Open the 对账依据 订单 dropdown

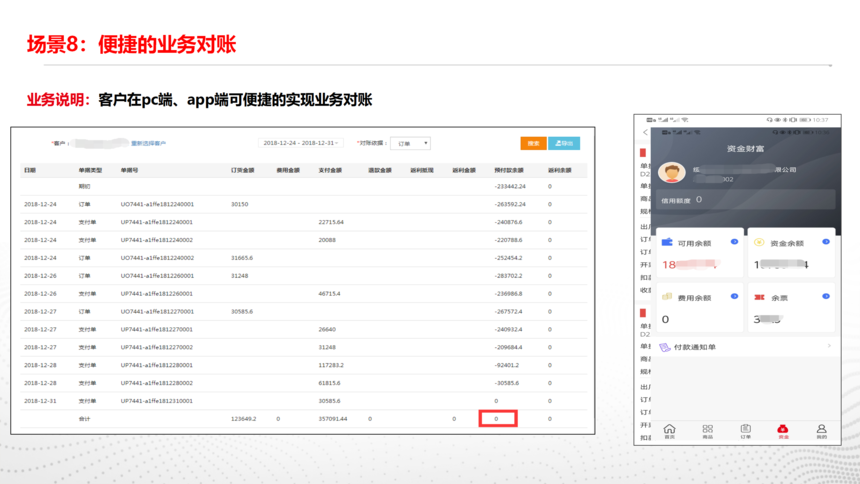(410, 143)
